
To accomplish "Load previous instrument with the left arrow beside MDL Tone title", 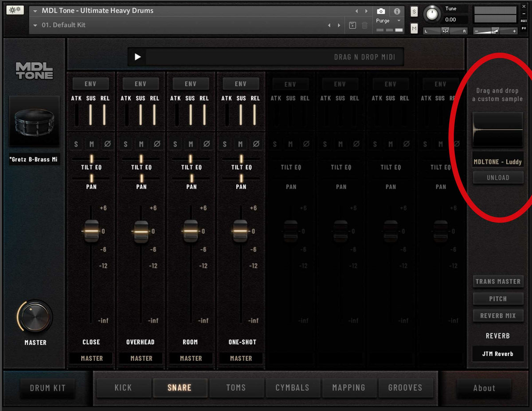I will [x=356, y=11].
